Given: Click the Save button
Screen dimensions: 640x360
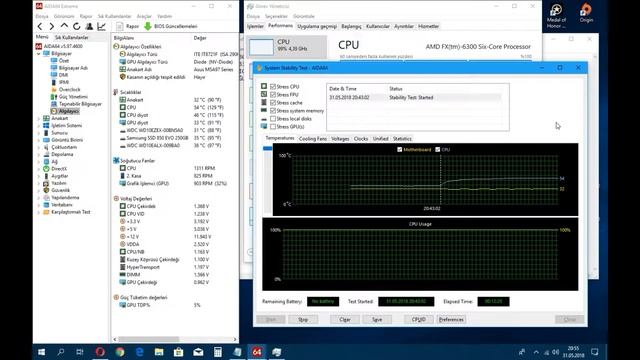Looking at the screenshot, I should tap(377, 320).
